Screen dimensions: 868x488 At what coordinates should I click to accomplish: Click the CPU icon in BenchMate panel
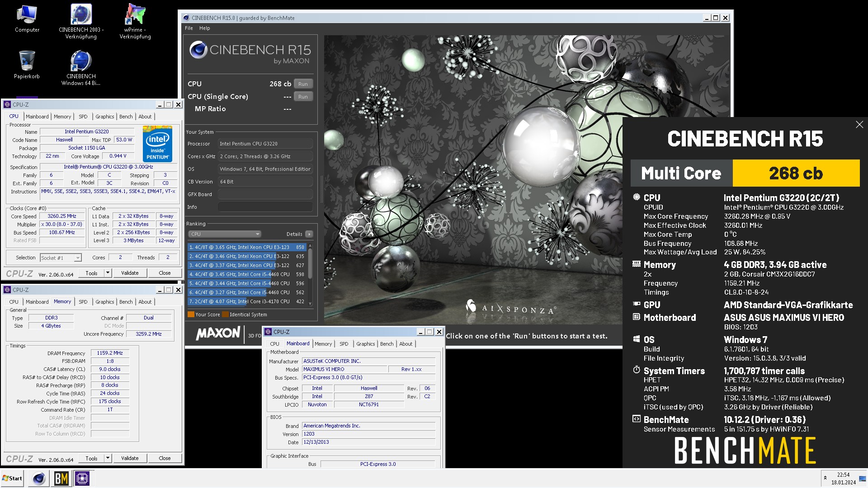tap(637, 197)
